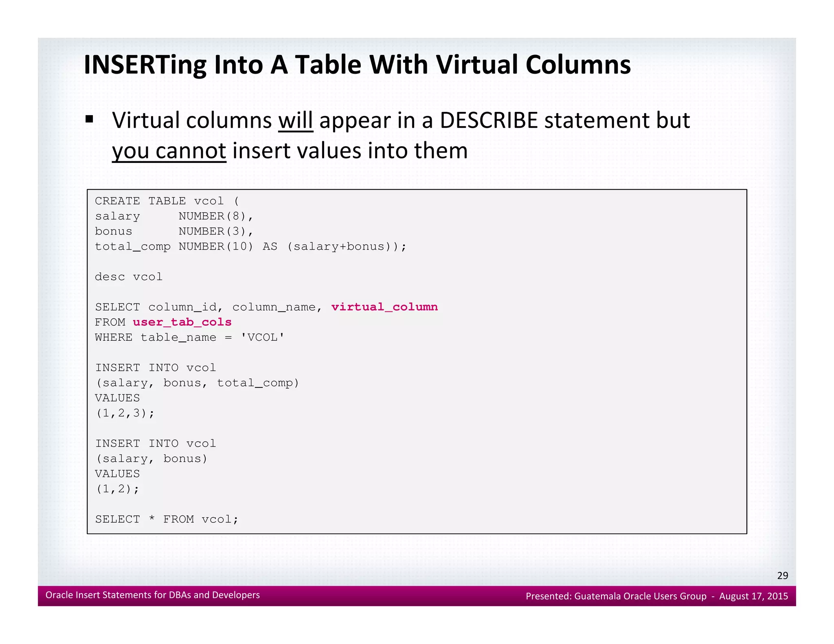Click the square bullet marker before 'Virtual columns'
Screen dimensions: 834x644
click(x=90, y=119)
